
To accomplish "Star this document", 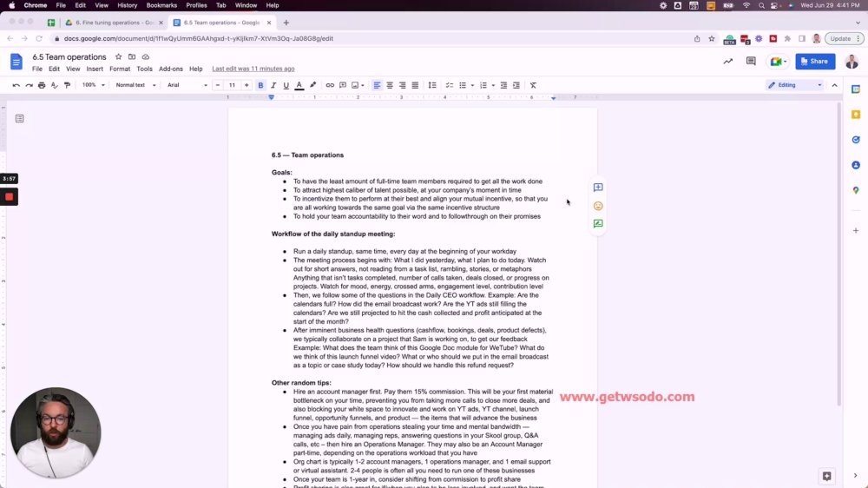I will [x=118, y=57].
